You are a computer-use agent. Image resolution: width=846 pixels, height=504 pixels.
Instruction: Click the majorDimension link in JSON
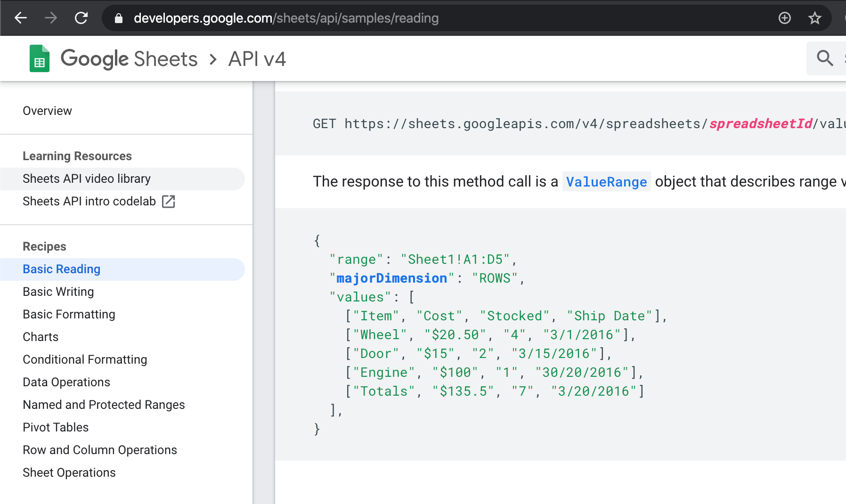(391, 278)
